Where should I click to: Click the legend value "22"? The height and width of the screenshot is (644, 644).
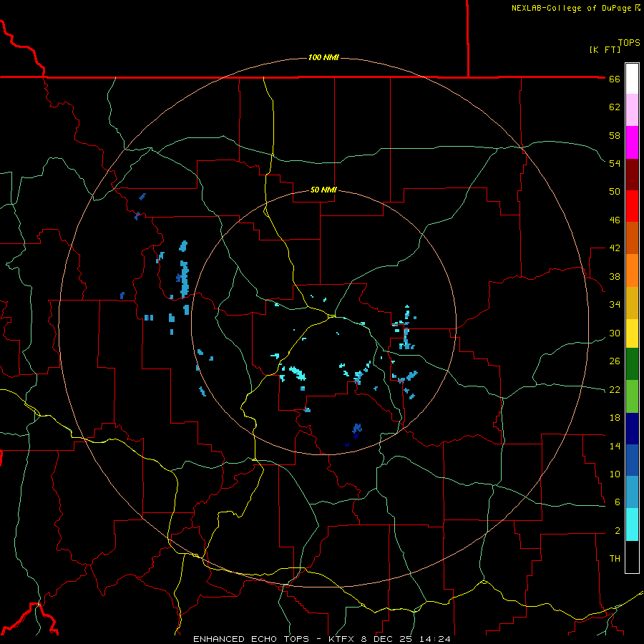615,390
